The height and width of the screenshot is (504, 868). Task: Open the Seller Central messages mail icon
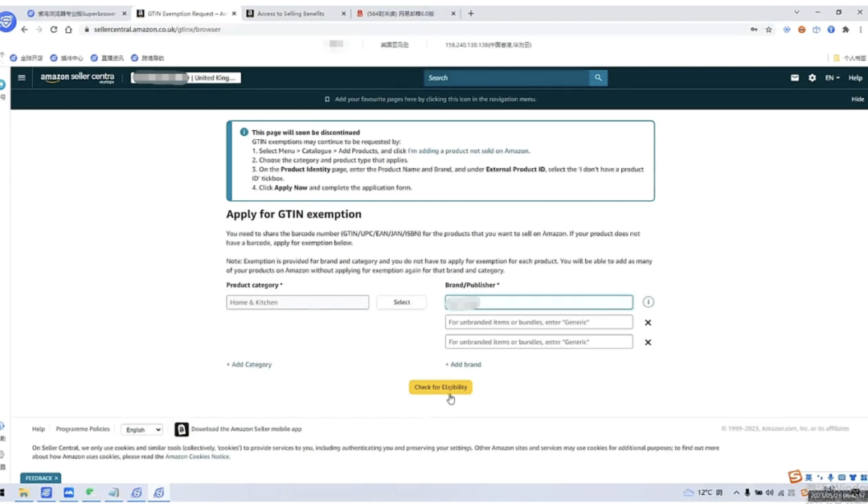pos(794,77)
